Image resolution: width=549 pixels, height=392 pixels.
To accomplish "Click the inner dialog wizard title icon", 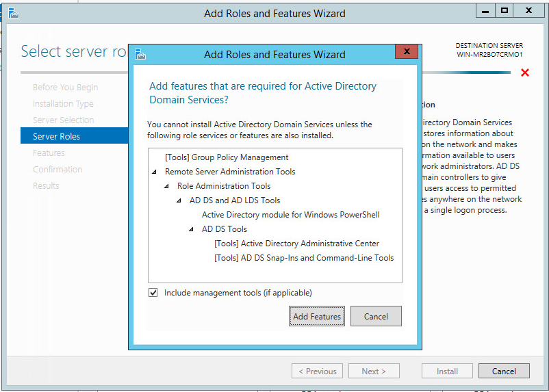I will coord(140,55).
